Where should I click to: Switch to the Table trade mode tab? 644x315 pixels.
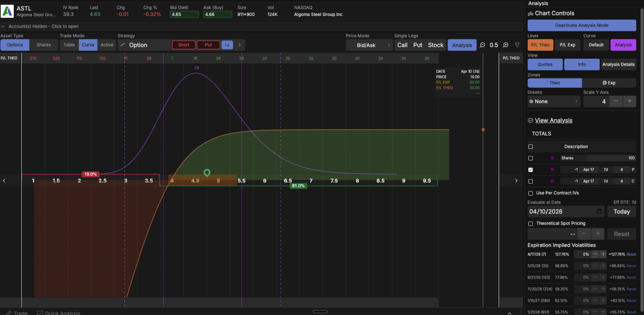(69, 45)
